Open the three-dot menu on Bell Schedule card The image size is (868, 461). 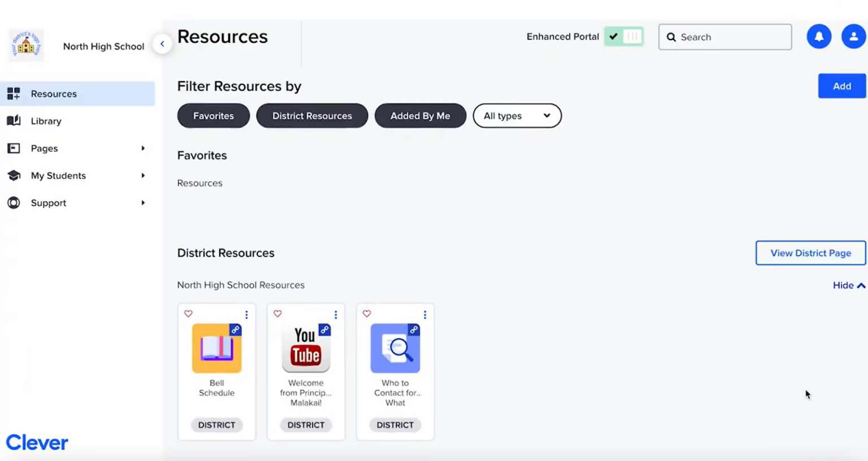click(246, 314)
